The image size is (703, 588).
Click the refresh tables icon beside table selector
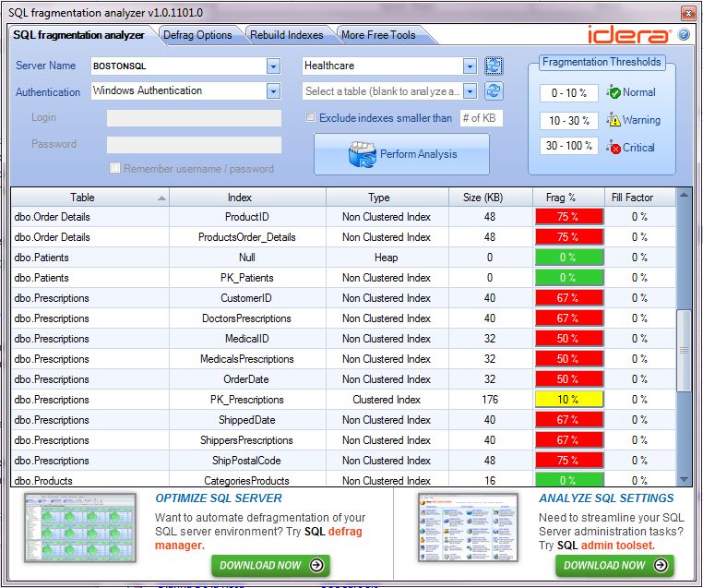494,91
